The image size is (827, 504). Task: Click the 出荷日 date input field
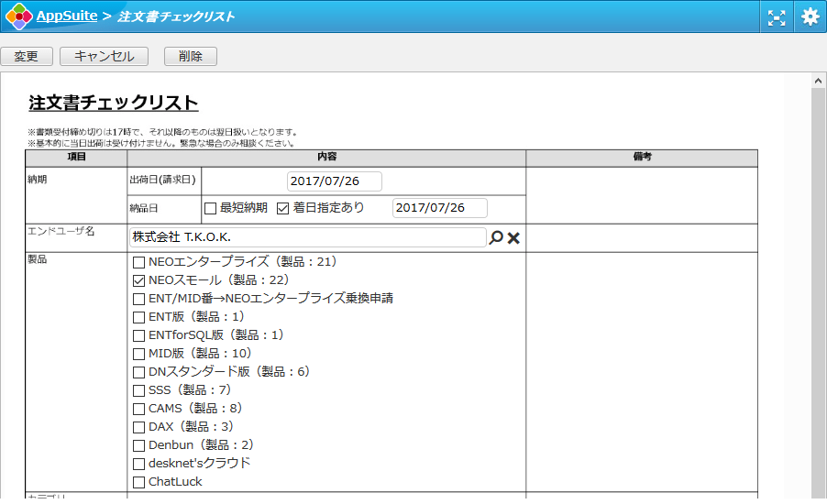pyautogui.click(x=334, y=181)
